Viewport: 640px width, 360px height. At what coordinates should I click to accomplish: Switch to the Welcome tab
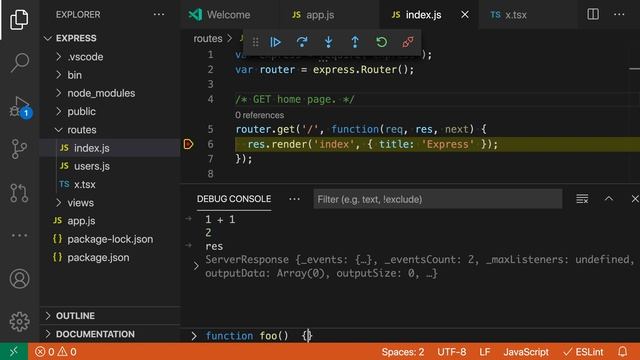coord(229,15)
